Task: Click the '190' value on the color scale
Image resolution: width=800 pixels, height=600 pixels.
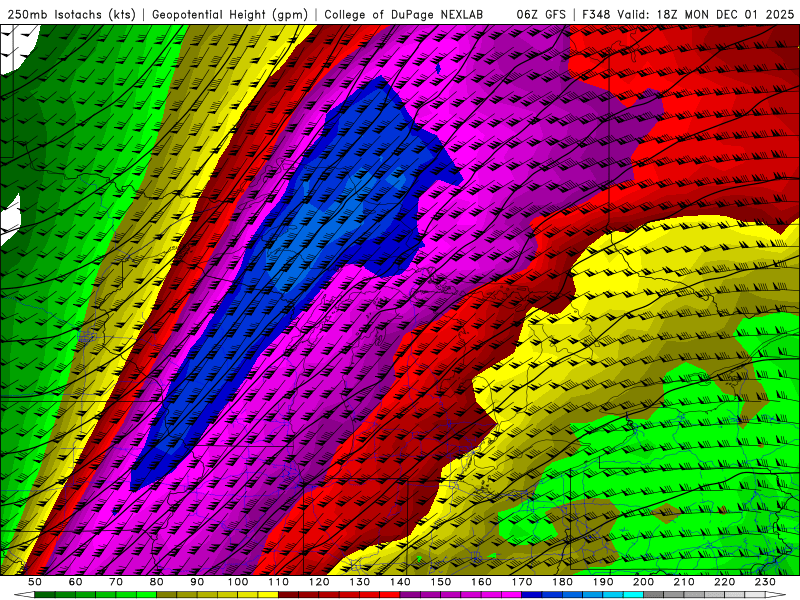Action: click(603, 582)
